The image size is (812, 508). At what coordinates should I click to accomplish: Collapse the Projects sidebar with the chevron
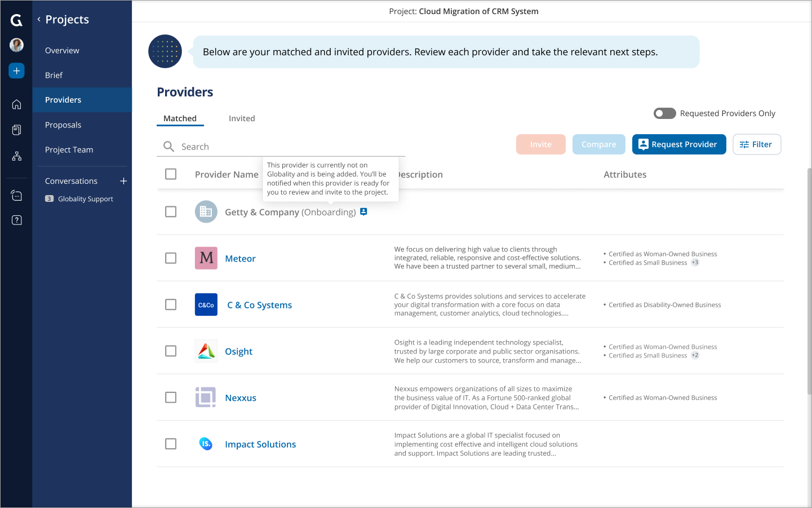coord(39,19)
